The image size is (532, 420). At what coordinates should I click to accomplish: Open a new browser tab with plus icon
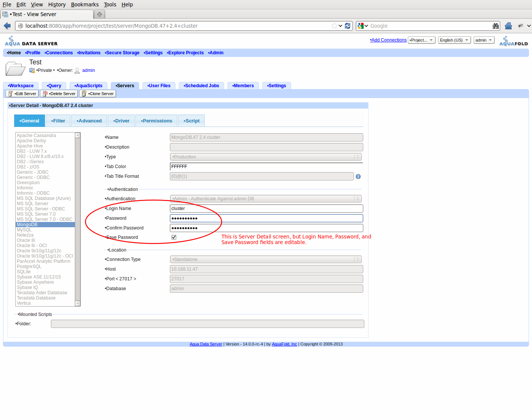click(x=100, y=14)
